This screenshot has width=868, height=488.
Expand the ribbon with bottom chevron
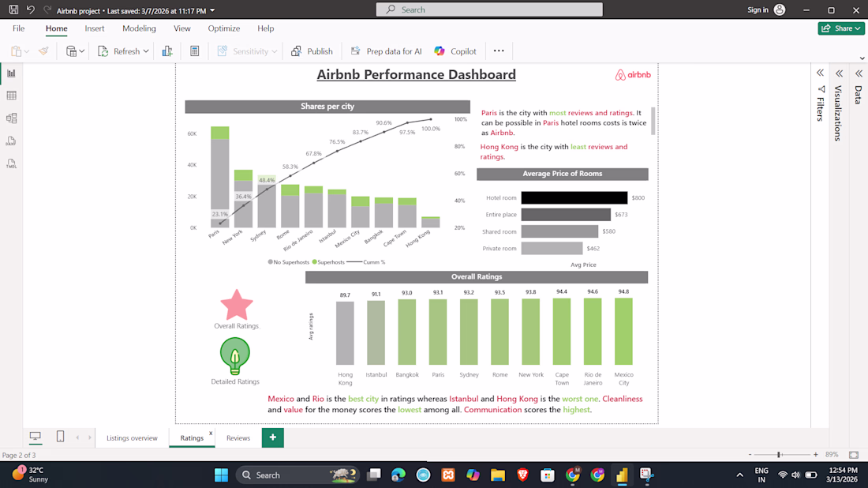point(862,58)
